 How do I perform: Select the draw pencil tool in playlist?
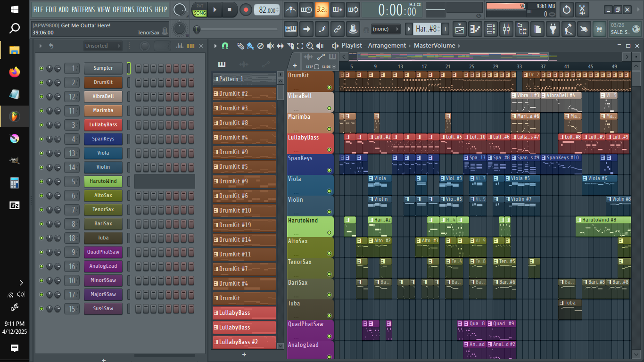[240, 46]
